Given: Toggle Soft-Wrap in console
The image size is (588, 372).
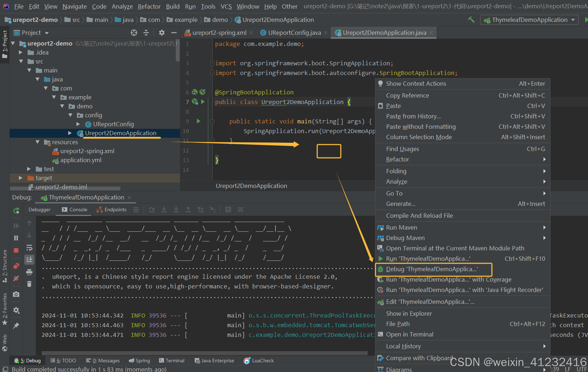Looking at the screenshot, I should point(29,248).
